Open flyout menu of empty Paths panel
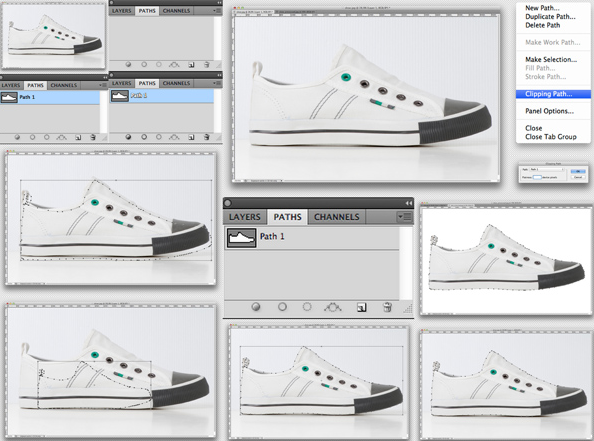 217,11
